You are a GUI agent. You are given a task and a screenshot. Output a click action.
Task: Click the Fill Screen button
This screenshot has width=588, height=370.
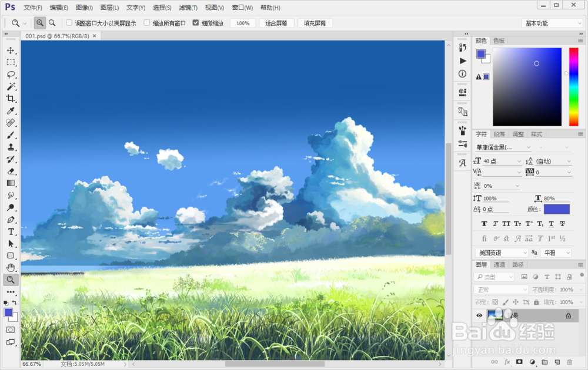point(315,23)
